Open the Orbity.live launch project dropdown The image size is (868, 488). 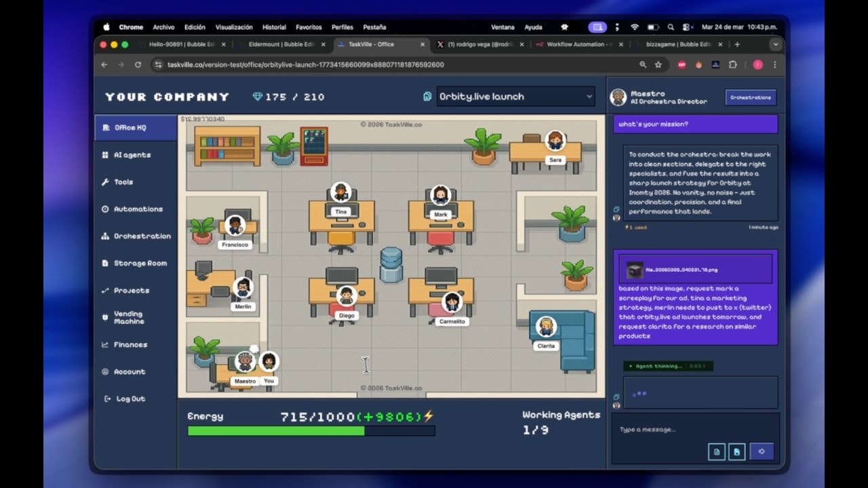coord(515,96)
